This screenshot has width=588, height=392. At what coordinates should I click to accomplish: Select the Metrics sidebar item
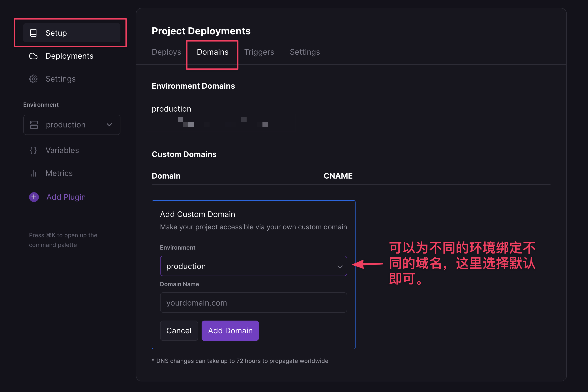[x=59, y=173]
